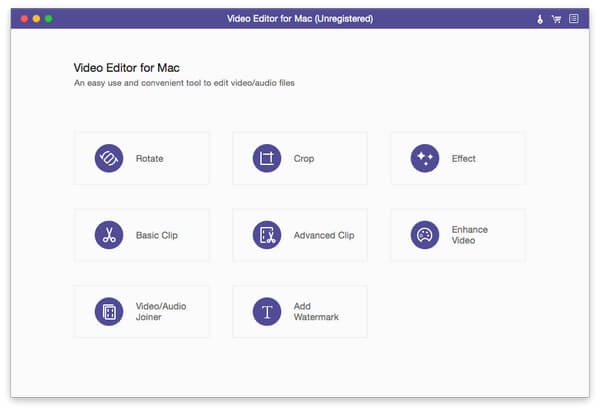Image resolution: width=600 pixels, height=411 pixels.
Task: Click the Rotate circular icon
Action: pyautogui.click(x=109, y=158)
